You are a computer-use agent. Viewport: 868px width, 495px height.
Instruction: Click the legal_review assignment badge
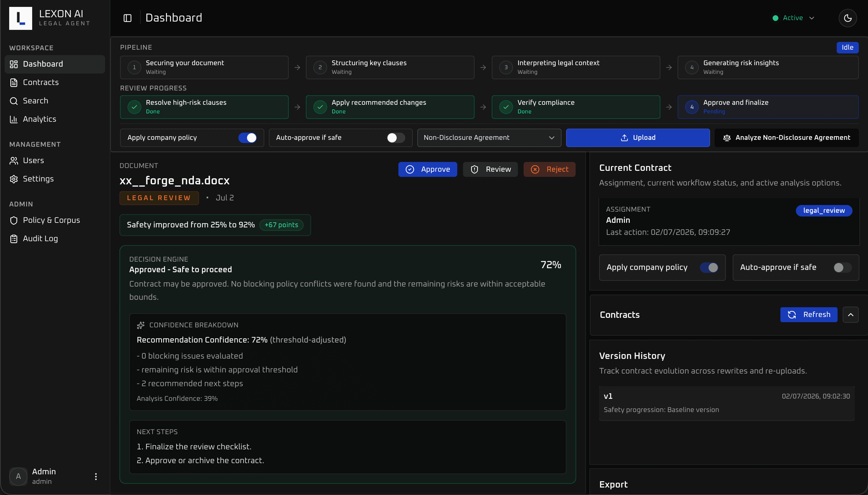point(823,211)
